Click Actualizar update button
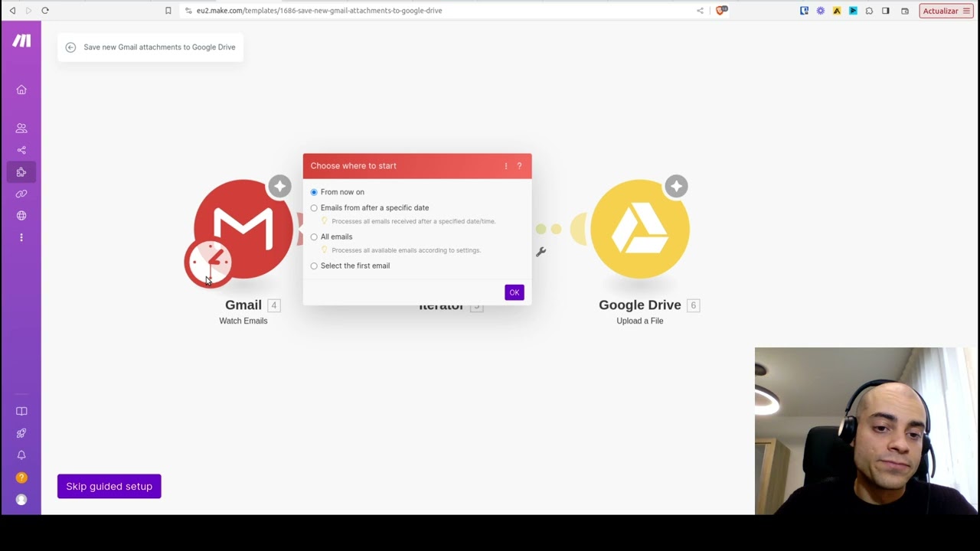The image size is (980, 551). click(x=946, y=11)
